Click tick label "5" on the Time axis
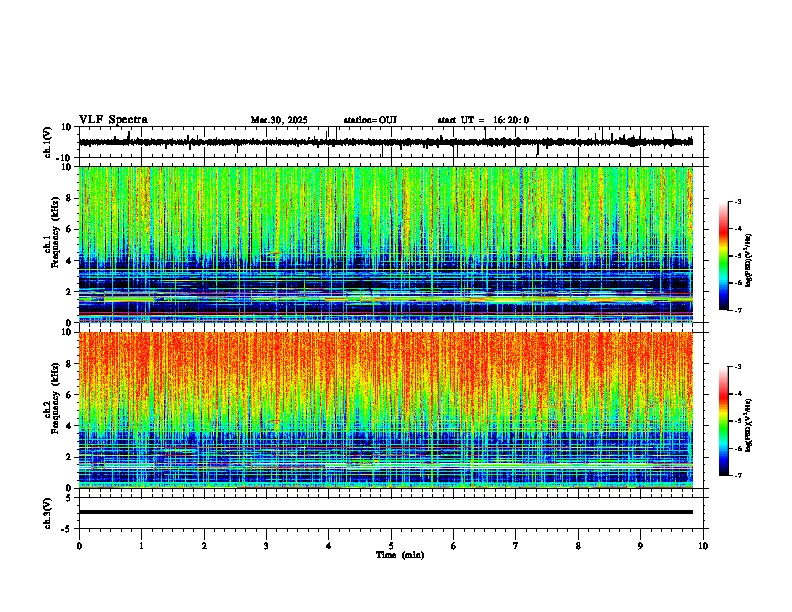 [391, 546]
